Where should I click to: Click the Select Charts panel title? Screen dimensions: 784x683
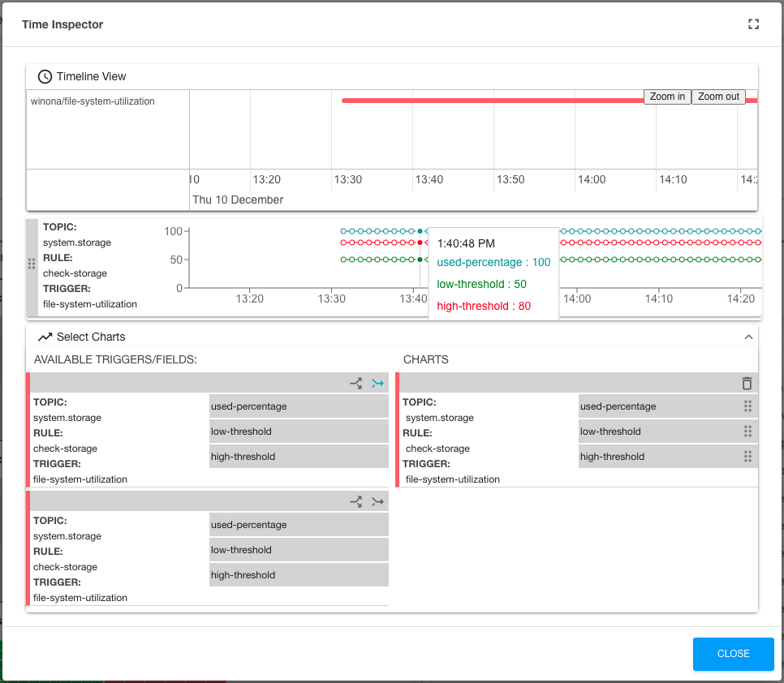(x=91, y=337)
